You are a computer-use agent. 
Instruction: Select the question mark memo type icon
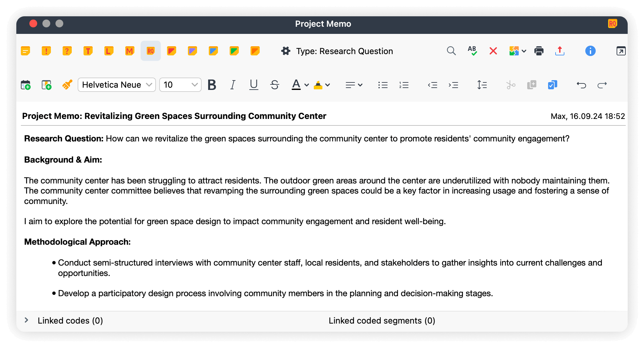pos(67,51)
